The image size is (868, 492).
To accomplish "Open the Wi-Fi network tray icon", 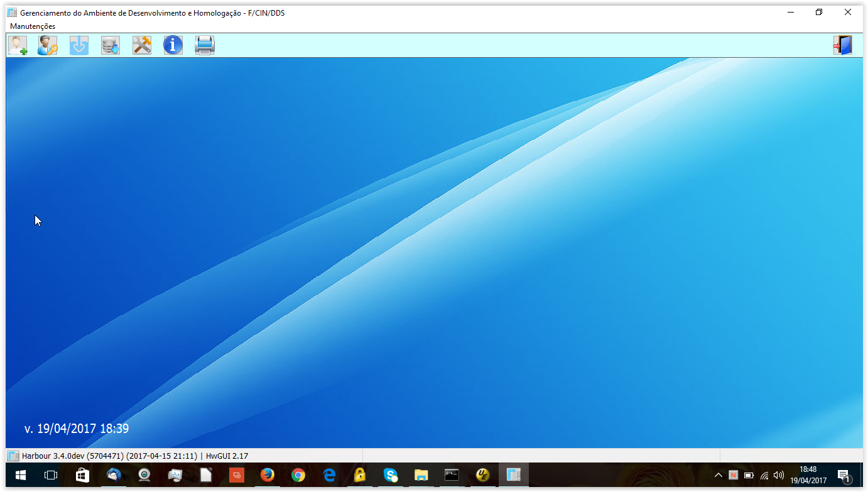I will click(764, 475).
